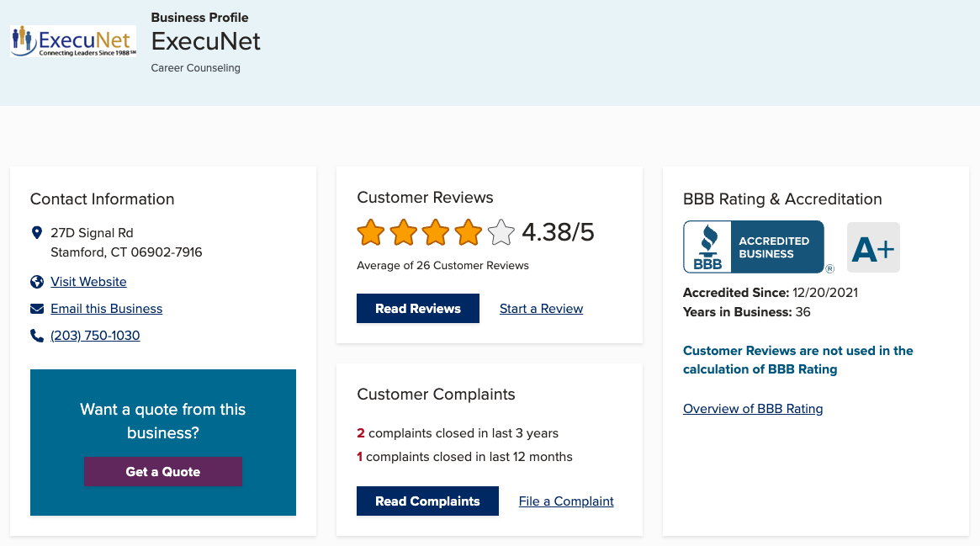Click the Get a Quote button
Image resolution: width=980 pixels, height=546 pixels.
click(163, 472)
